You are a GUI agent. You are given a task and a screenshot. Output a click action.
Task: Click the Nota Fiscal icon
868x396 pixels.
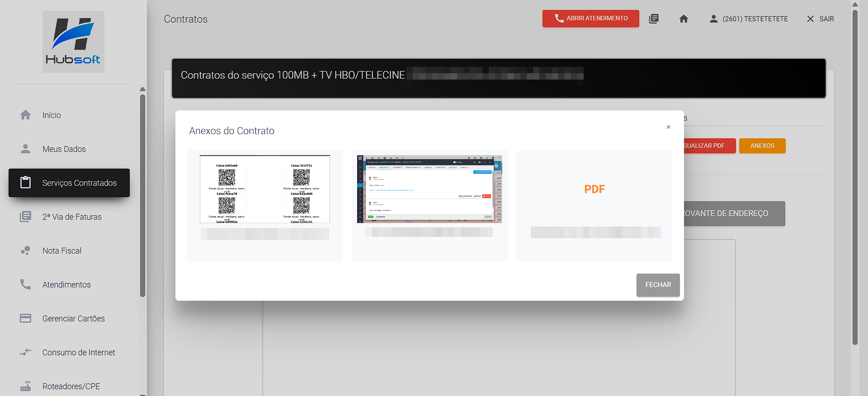pyautogui.click(x=26, y=250)
